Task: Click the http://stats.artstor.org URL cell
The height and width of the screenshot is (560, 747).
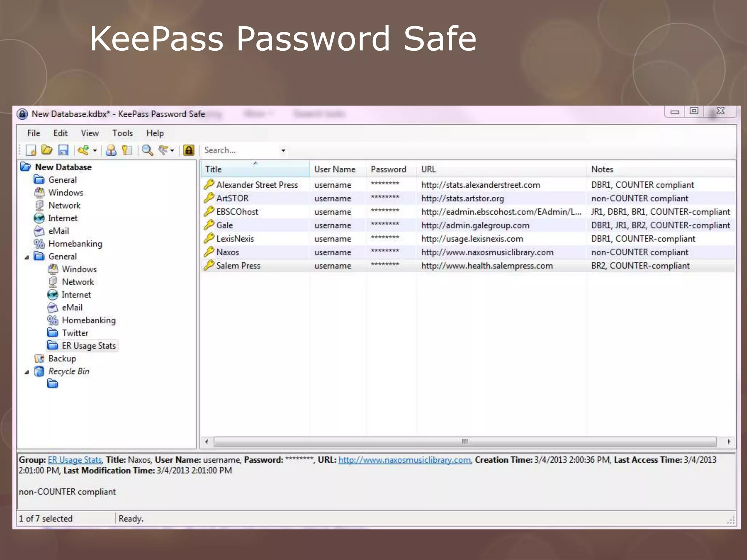Action: [x=462, y=198]
